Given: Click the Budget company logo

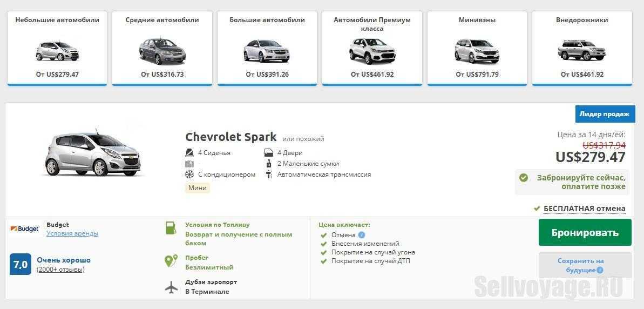Looking at the screenshot, I should click(x=25, y=229).
